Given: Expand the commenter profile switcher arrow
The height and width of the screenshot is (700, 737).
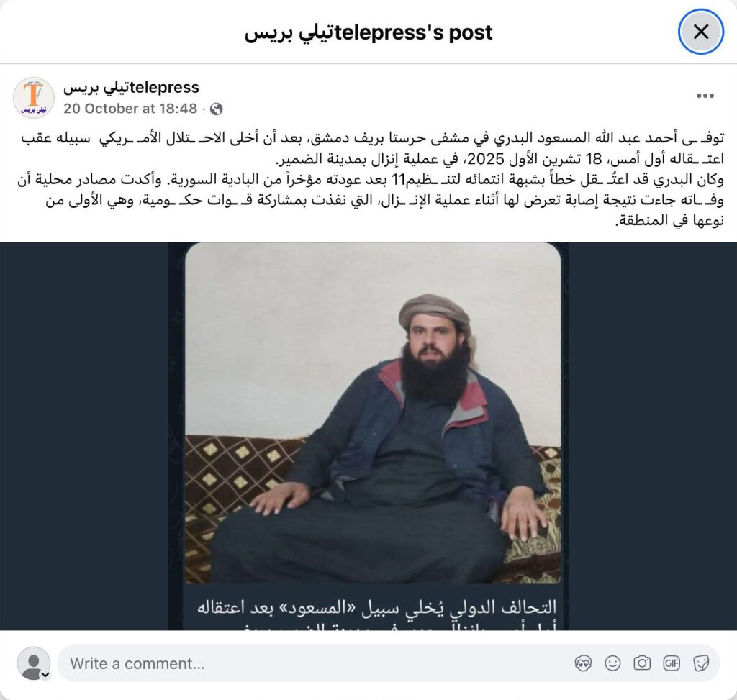Looking at the screenshot, I should click(x=45, y=675).
